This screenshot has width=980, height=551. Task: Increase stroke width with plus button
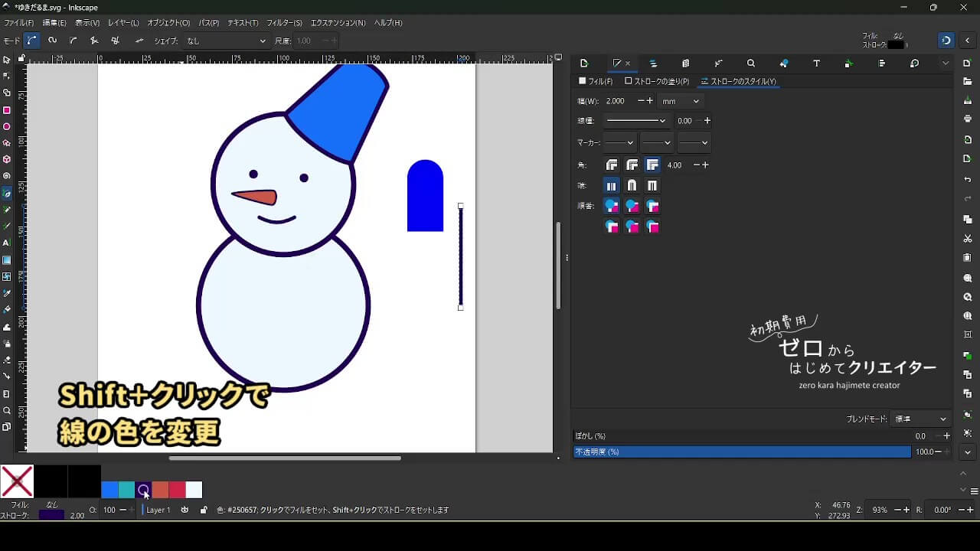pyautogui.click(x=650, y=101)
